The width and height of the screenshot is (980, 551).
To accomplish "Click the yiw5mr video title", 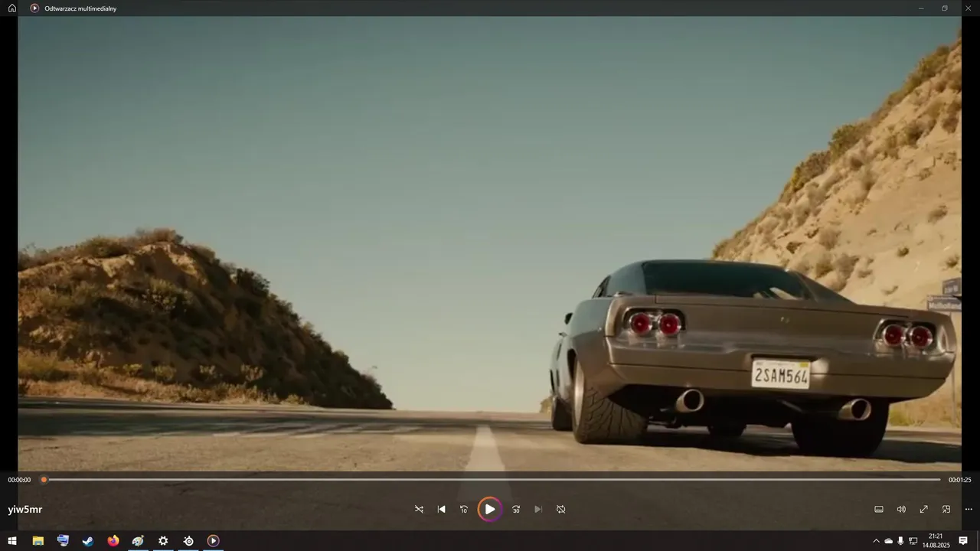I will point(25,509).
